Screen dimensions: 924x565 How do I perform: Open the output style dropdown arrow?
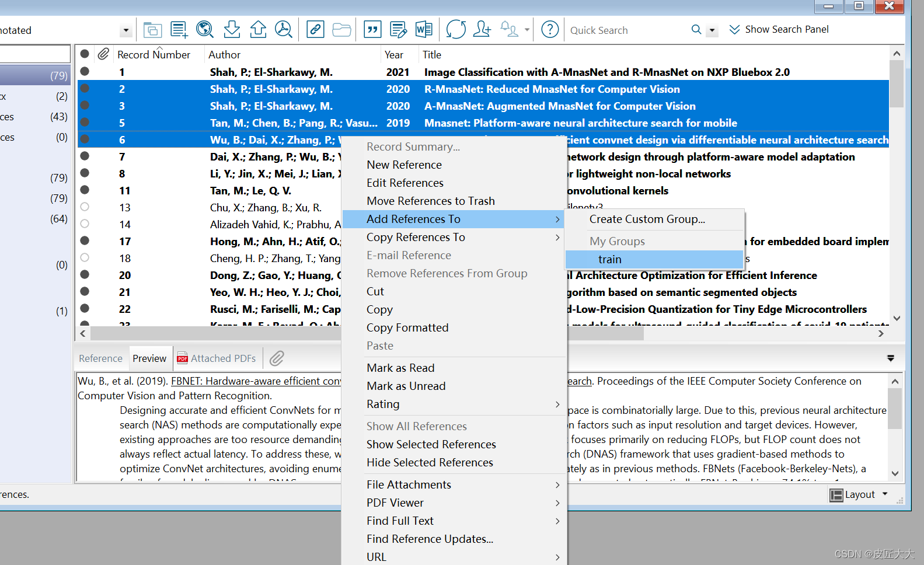point(126,30)
